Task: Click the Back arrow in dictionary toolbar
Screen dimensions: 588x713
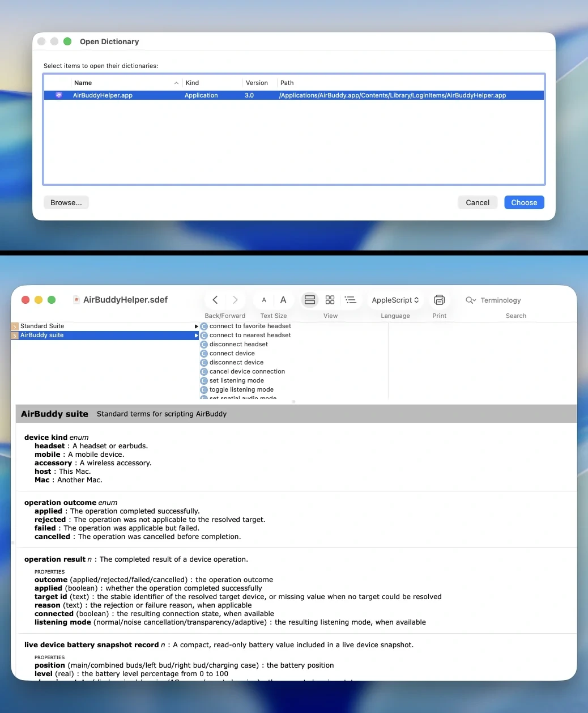Action: 215,300
